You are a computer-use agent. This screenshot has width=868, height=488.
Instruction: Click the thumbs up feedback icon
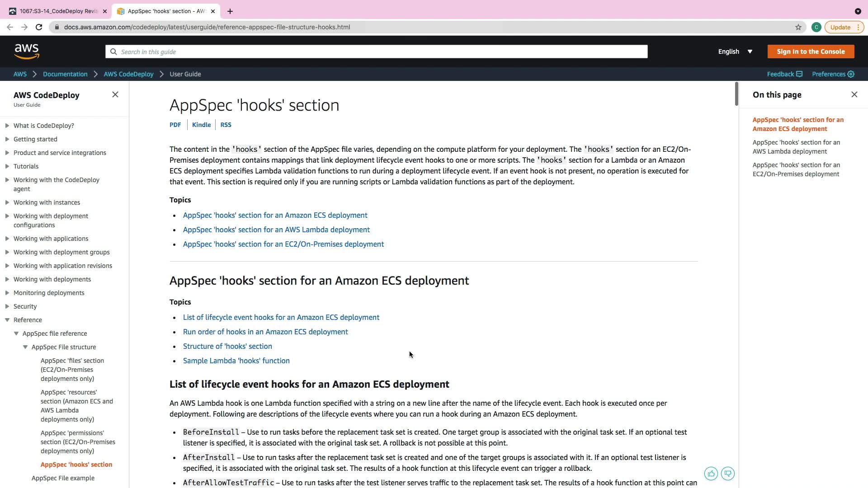point(711,474)
